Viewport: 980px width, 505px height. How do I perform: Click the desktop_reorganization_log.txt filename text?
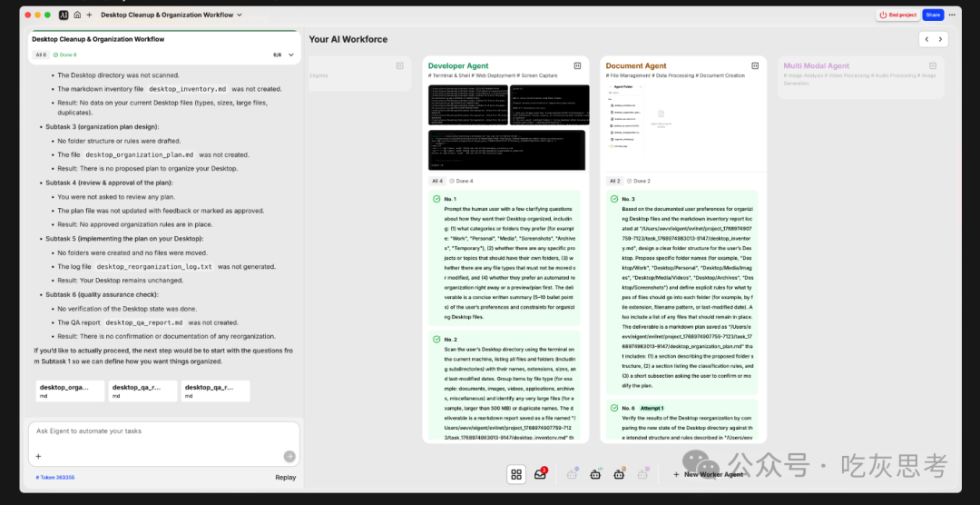pos(153,267)
